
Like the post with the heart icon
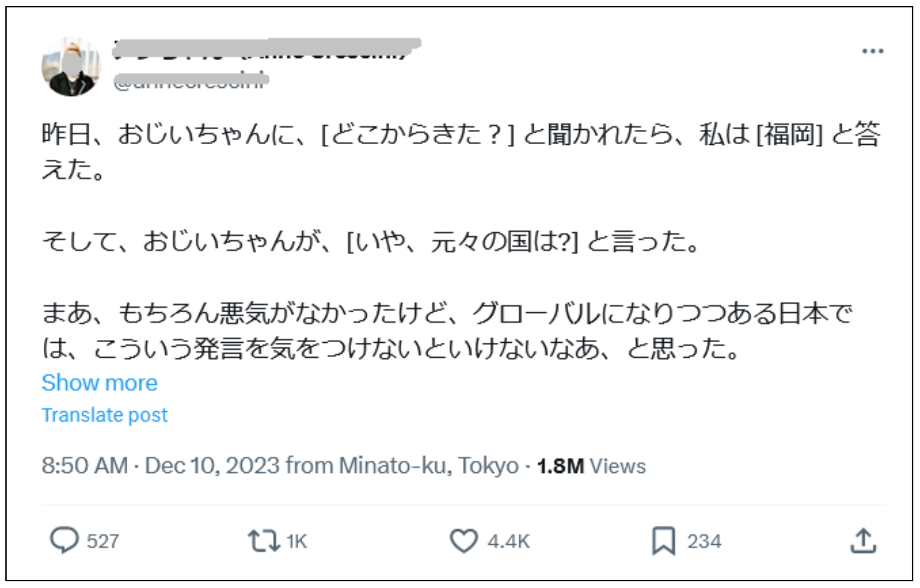pyautogui.click(x=464, y=541)
